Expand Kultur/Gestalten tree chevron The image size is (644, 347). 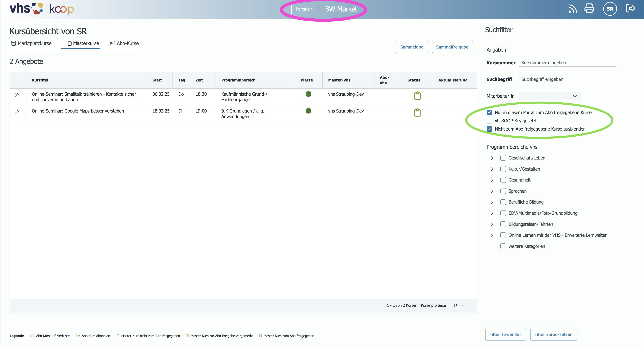click(x=492, y=169)
